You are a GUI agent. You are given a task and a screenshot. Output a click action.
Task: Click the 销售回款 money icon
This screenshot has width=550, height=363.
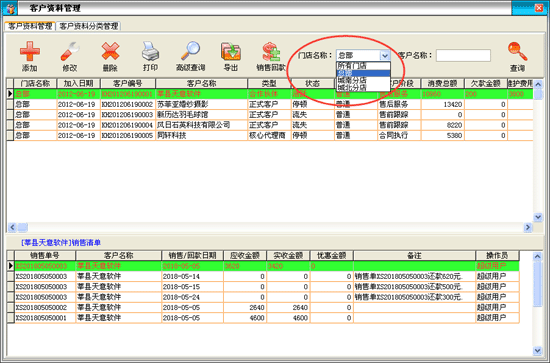271,51
